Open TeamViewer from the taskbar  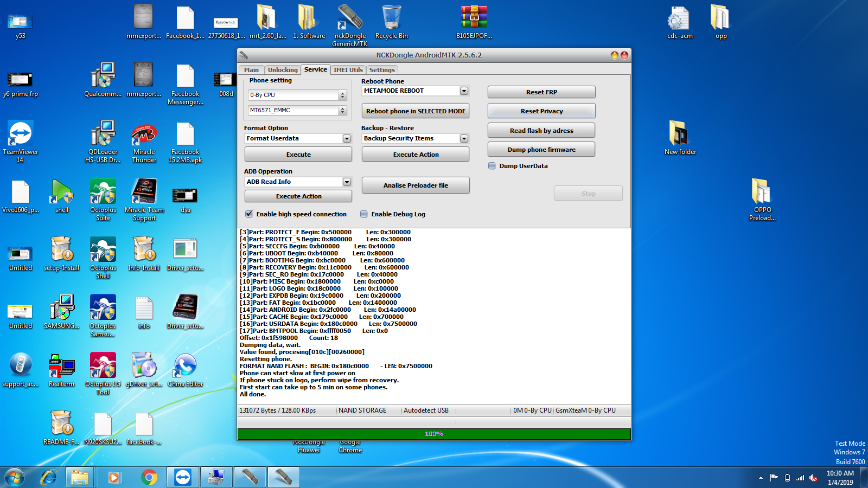tap(182, 477)
